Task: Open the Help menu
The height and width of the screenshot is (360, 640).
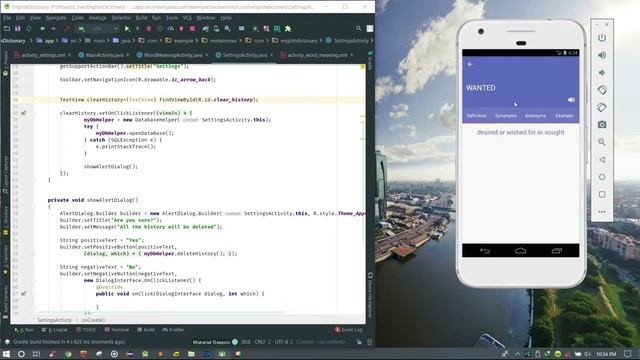Action: click(226, 18)
